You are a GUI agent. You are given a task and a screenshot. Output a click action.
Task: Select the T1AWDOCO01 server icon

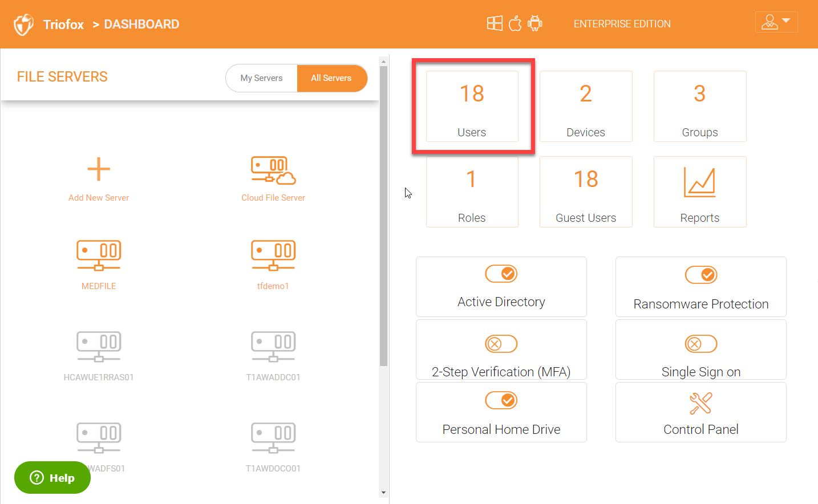pos(273,438)
